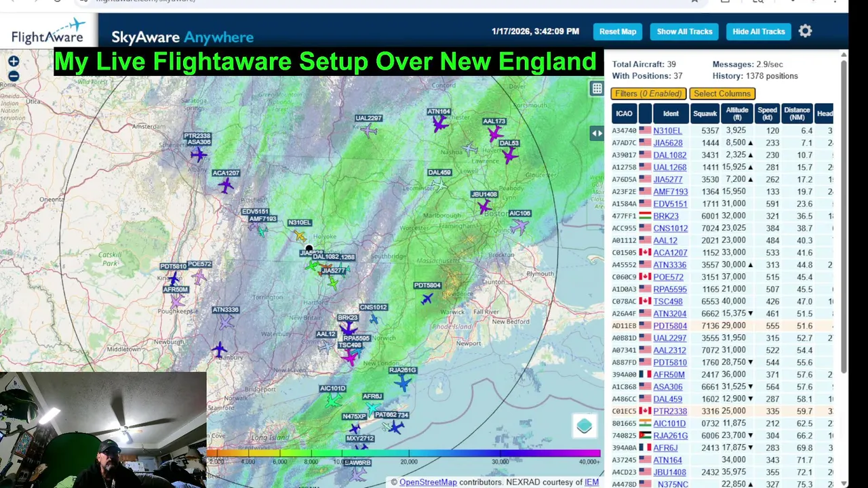Select the DAL53 aircraft icon
The height and width of the screenshot is (488, 868).
point(509,156)
